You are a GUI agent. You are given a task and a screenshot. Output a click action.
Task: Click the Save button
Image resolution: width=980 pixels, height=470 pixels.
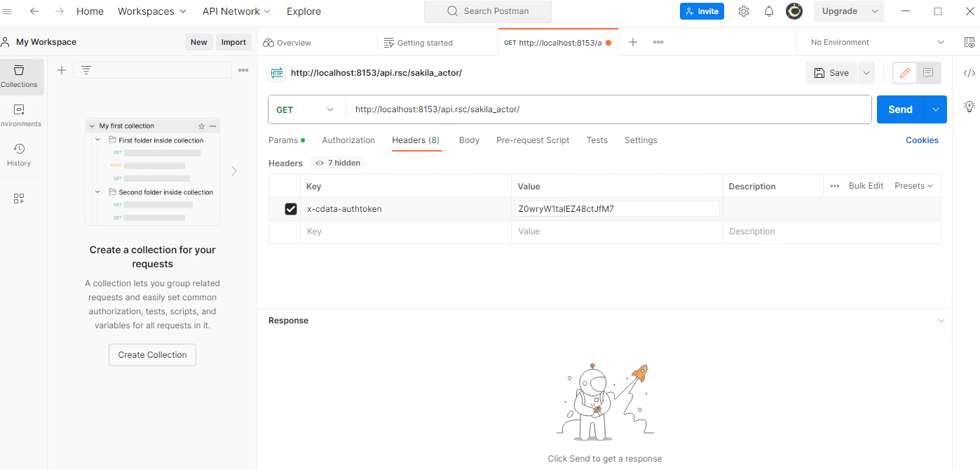(831, 73)
